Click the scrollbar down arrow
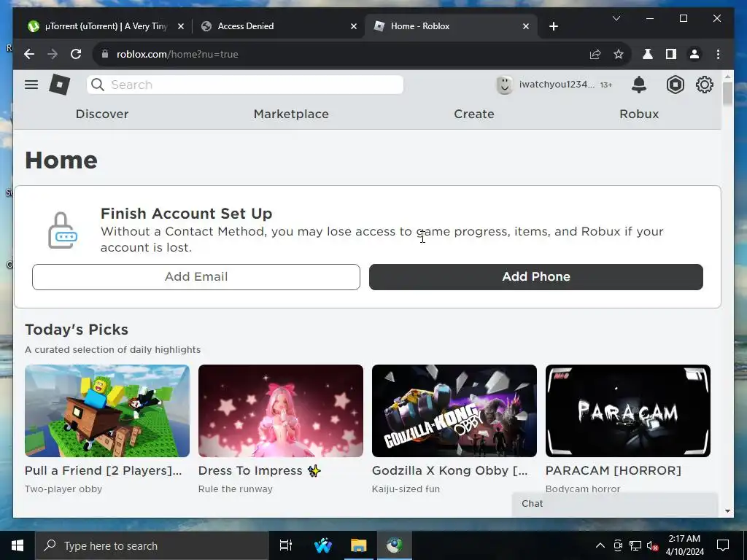This screenshot has height=560, width=747. click(x=727, y=511)
